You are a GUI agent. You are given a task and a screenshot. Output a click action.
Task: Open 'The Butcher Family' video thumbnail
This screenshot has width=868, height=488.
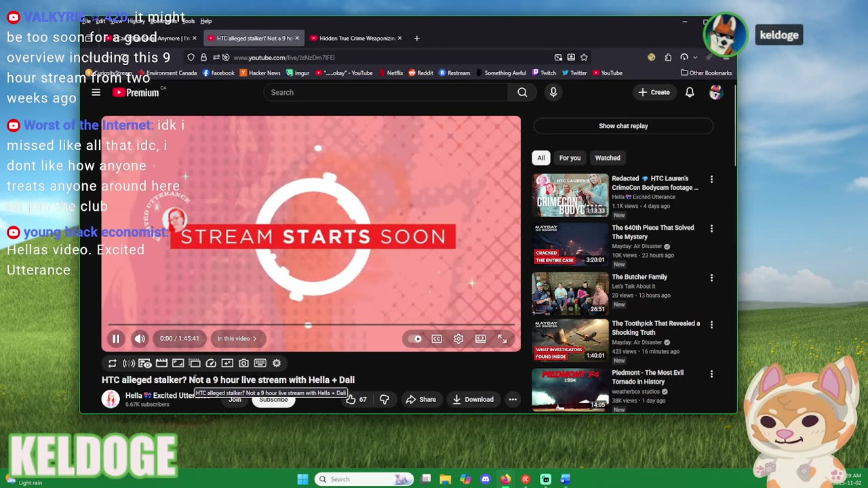coord(570,293)
